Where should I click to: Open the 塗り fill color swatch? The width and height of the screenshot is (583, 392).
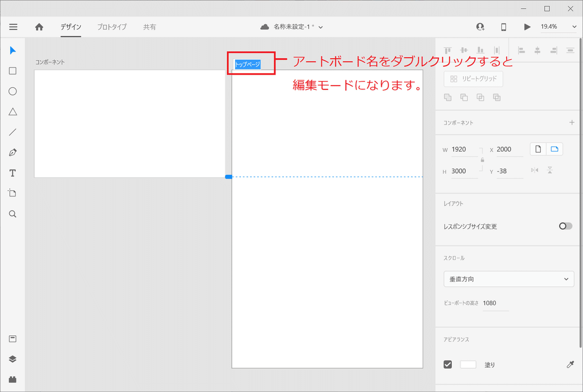tap(468, 364)
